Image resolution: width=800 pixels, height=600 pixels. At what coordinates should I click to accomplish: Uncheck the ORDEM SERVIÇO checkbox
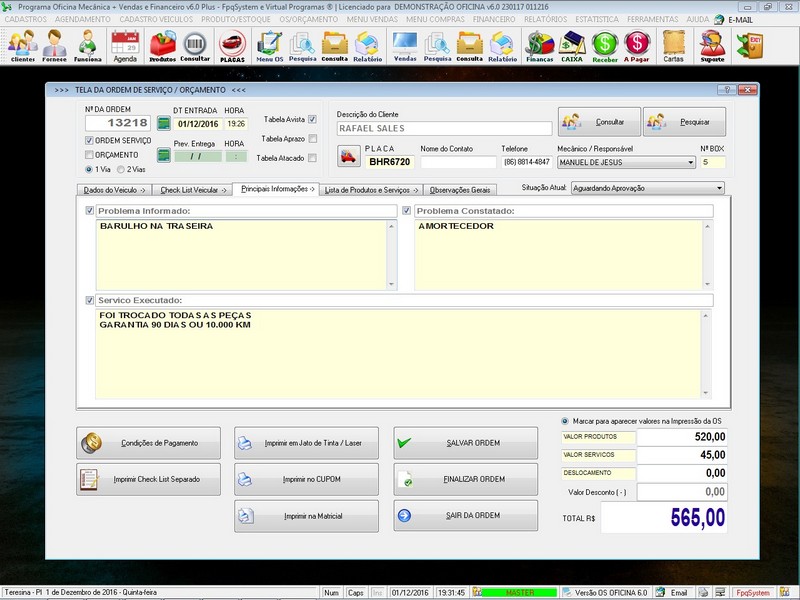click(x=90, y=141)
